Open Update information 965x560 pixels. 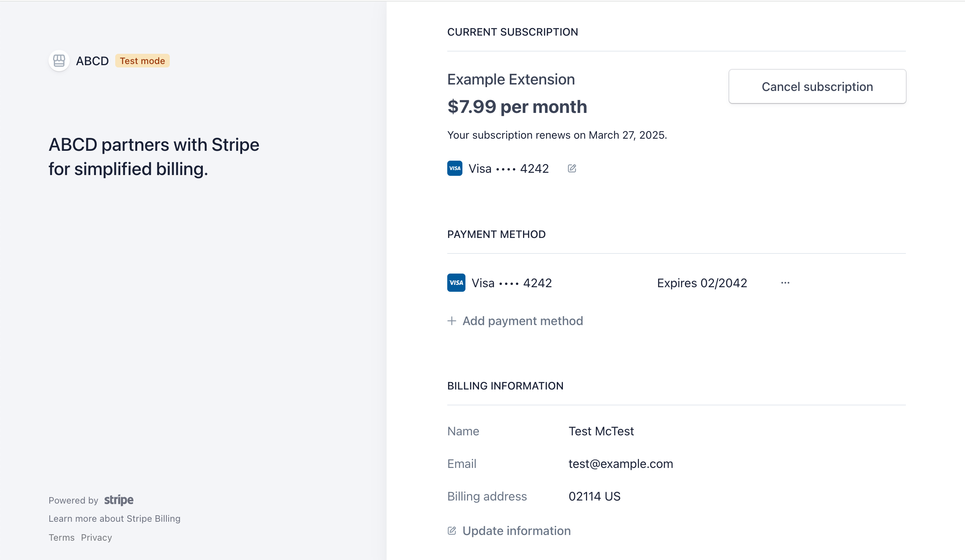516,530
